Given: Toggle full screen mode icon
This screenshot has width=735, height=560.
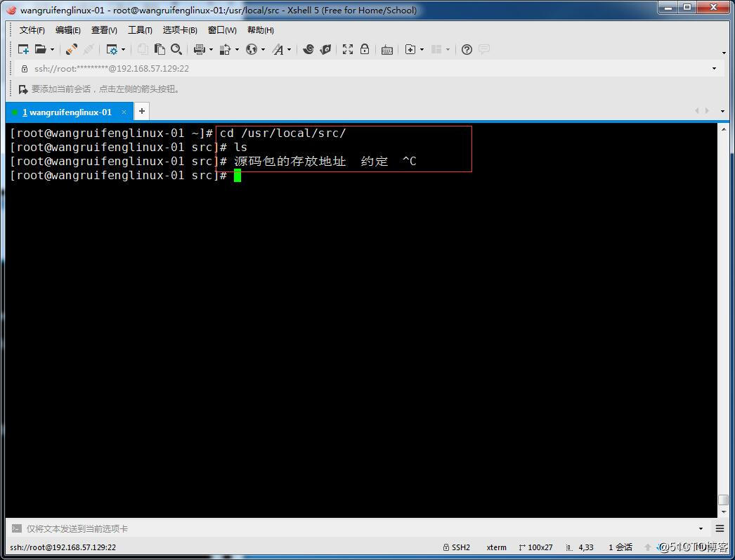Looking at the screenshot, I should [348, 49].
